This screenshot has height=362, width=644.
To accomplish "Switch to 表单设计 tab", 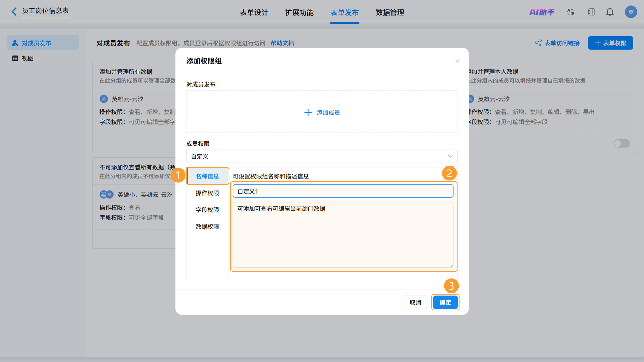I will tap(254, 13).
